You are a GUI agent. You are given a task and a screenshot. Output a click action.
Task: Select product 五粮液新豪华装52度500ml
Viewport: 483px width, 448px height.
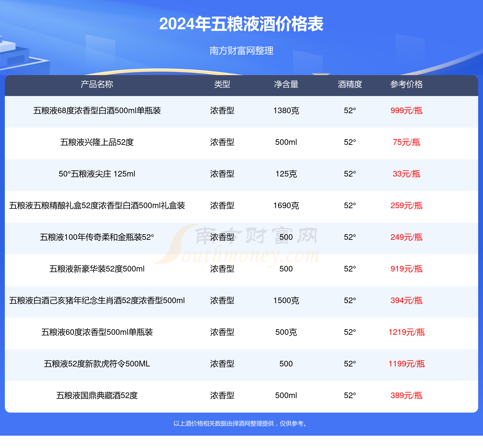(97, 269)
